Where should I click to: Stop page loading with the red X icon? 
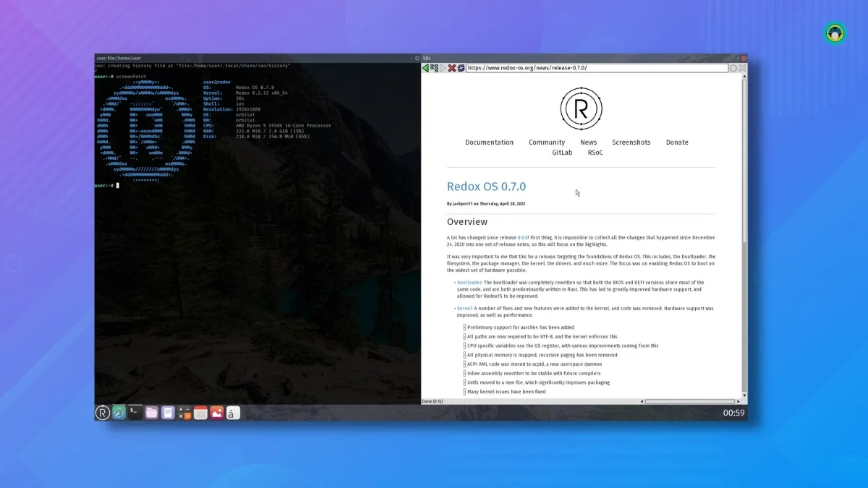pos(451,67)
